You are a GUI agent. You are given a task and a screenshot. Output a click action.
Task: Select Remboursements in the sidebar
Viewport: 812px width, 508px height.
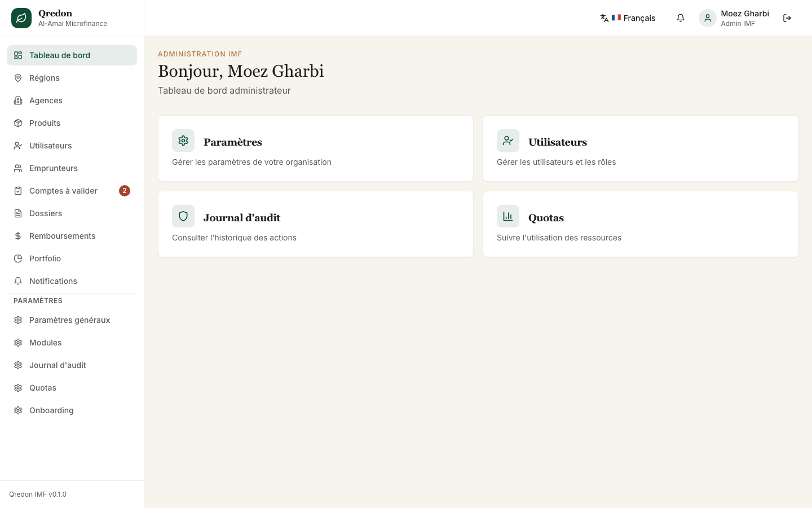click(72, 236)
